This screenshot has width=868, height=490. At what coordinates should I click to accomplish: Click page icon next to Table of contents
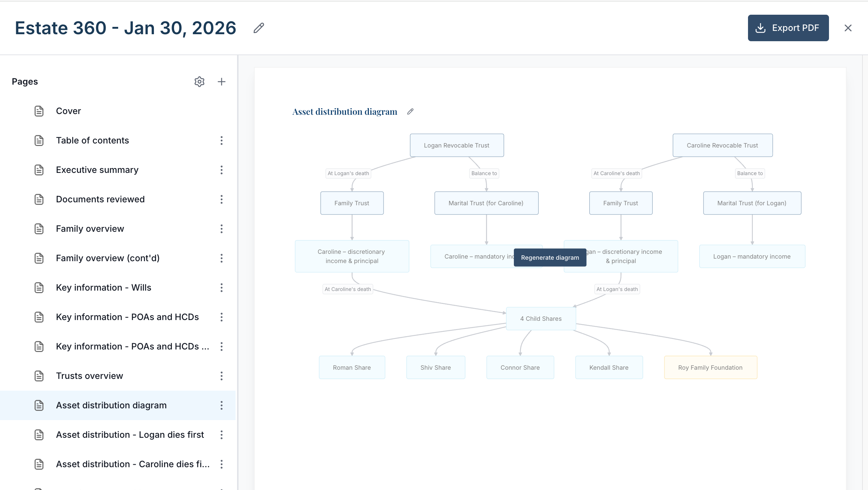pyautogui.click(x=39, y=141)
